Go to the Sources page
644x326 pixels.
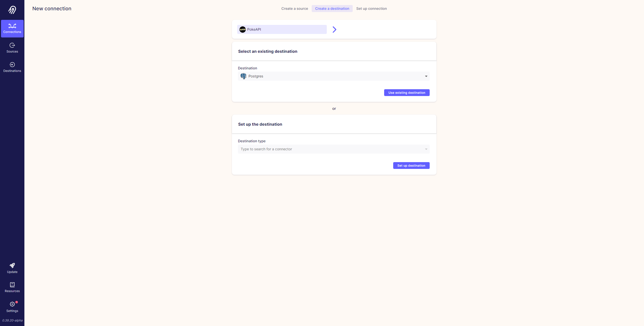(12, 48)
